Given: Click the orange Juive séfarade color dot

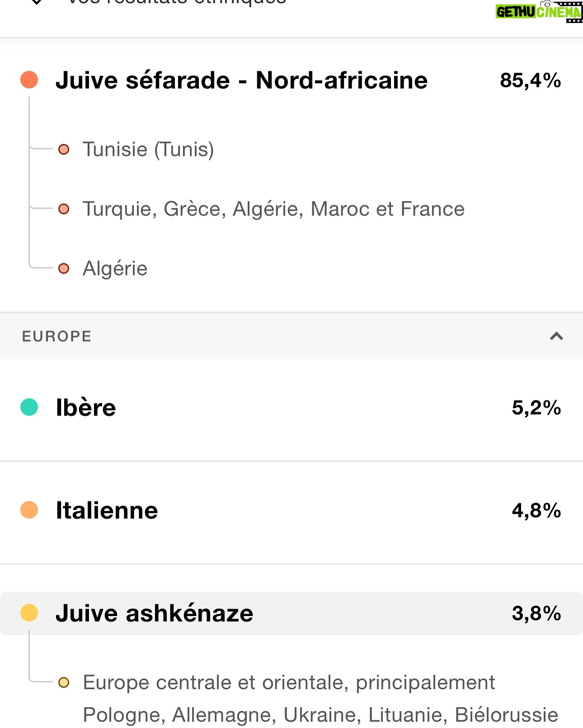Looking at the screenshot, I should point(29,80).
